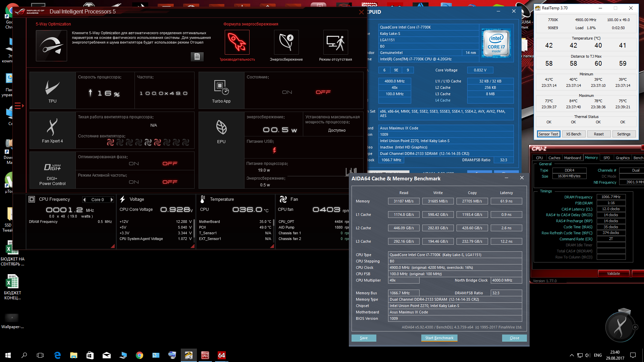644x362 pixels.
Task: Expand the left sidebar menu
Action: pyautogui.click(x=19, y=106)
